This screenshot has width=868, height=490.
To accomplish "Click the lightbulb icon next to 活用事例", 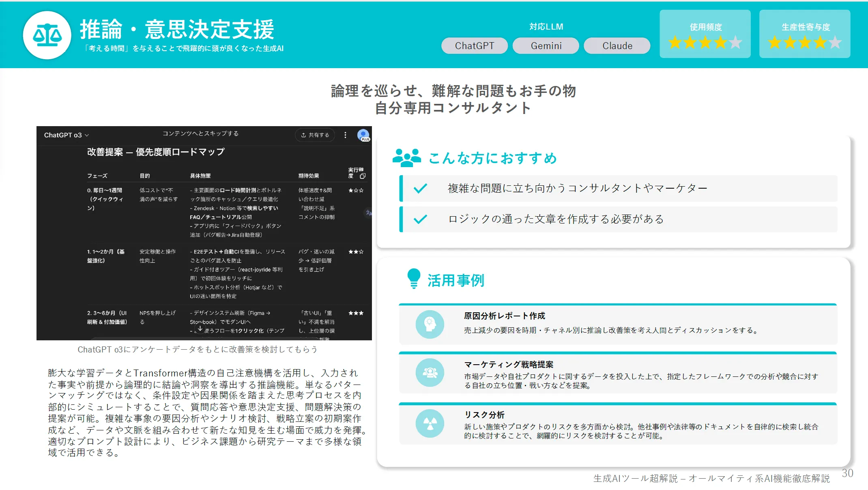I will [x=413, y=279].
